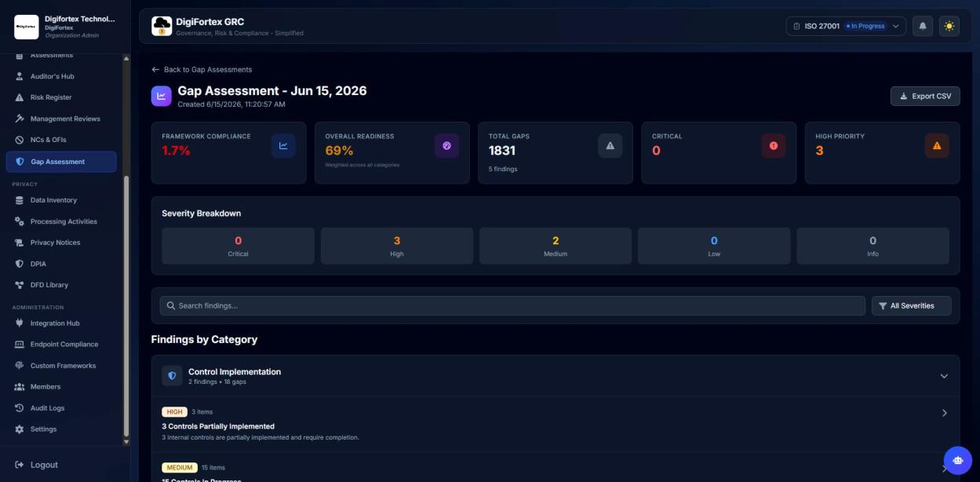Toggle light theme with sun icon
The width and height of the screenshot is (980, 482).
(949, 26)
